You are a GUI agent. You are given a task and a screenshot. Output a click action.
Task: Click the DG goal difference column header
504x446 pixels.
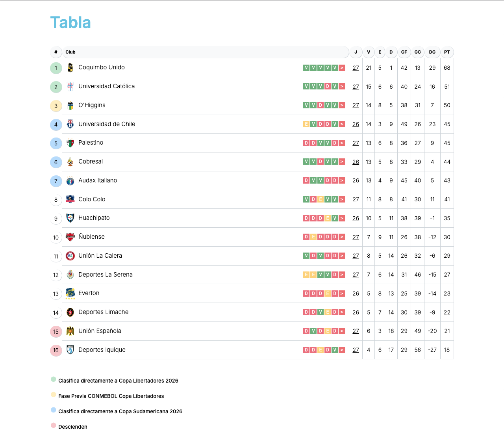(x=432, y=52)
